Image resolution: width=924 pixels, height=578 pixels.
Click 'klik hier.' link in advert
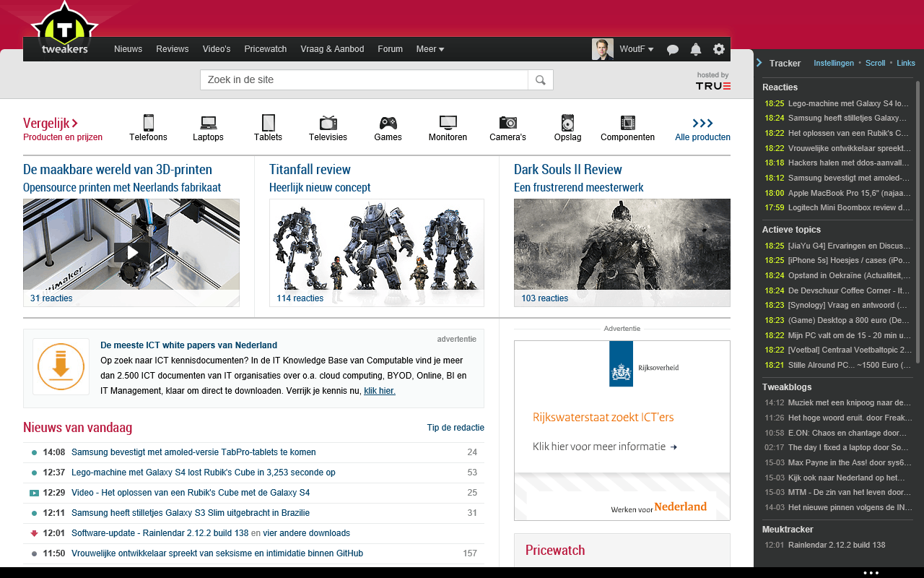[x=380, y=391]
